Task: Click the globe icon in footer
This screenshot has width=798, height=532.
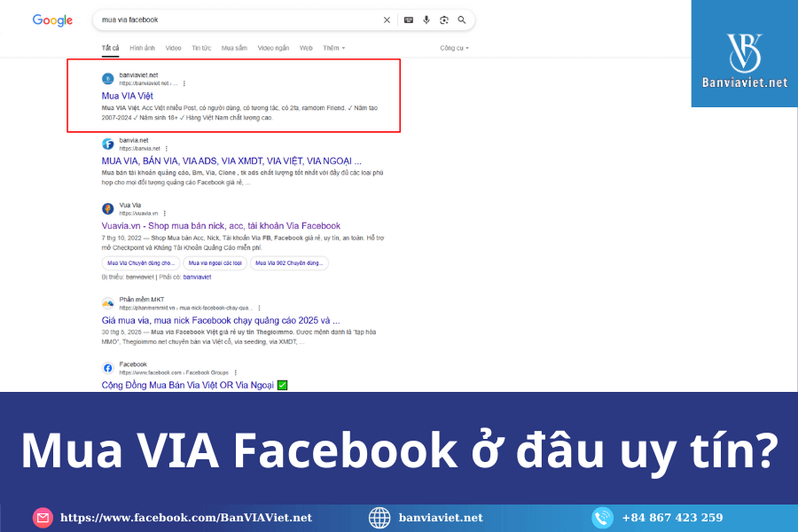Action: [x=379, y=518]
